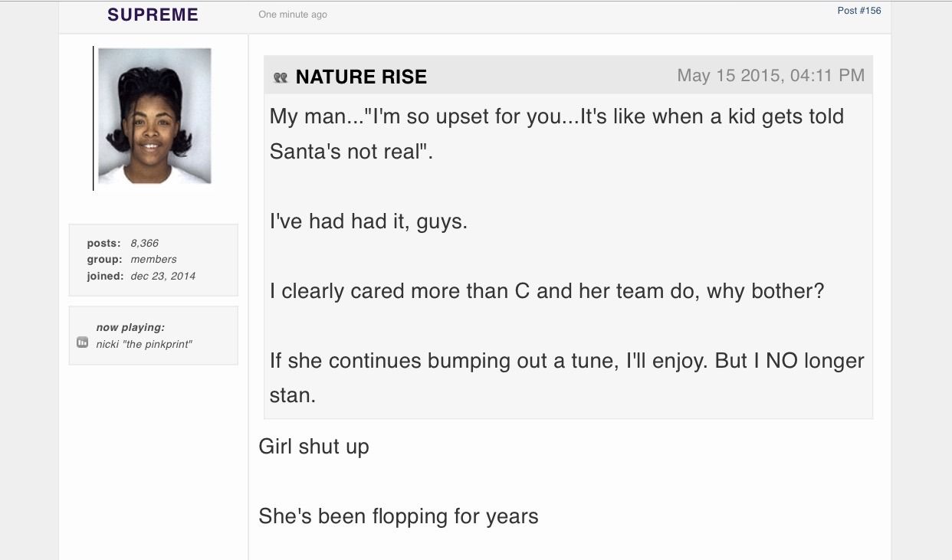952x560 pixels.
Task: Click the May 15 2015 quote timestamp
Action: tap(770, 75)
